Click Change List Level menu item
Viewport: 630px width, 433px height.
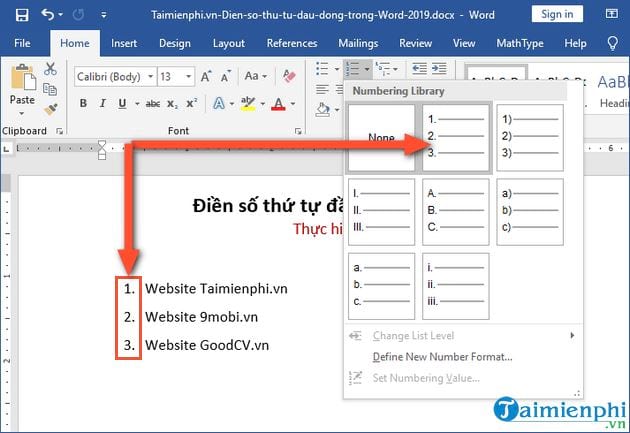[x=463, y=335]
